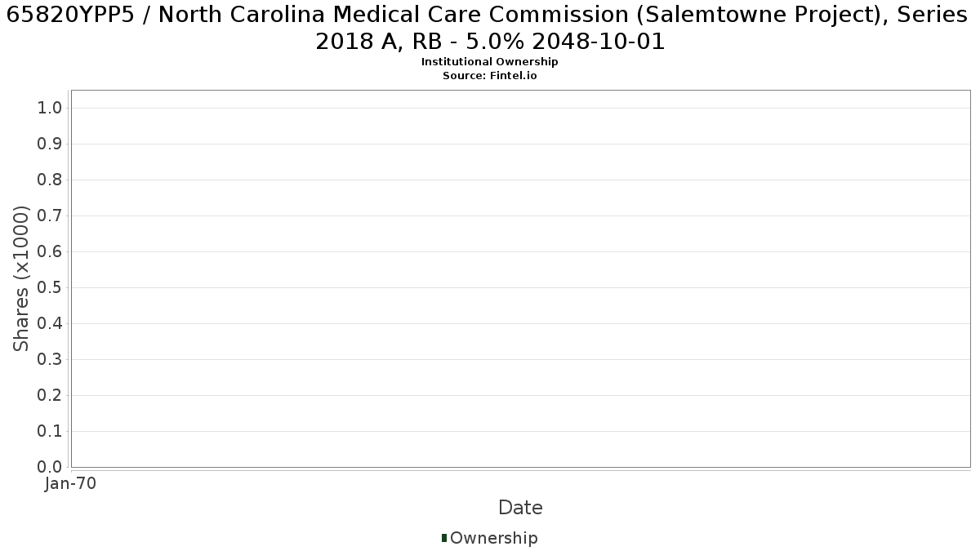Click the 0.5 y-axis tick label
Viewport: 980px width, 551px height.
(51, 288)
